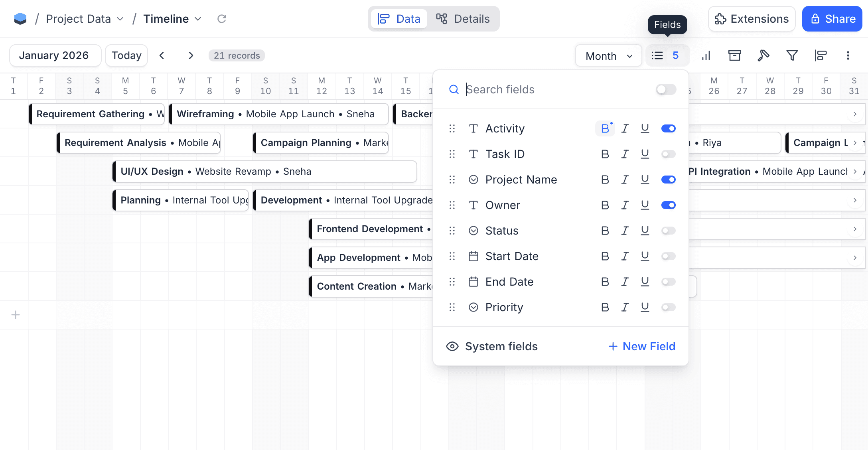The width and height of the screenshot is (868, 450).
Task: Switch to the Details tab
Action: (463, 19)
